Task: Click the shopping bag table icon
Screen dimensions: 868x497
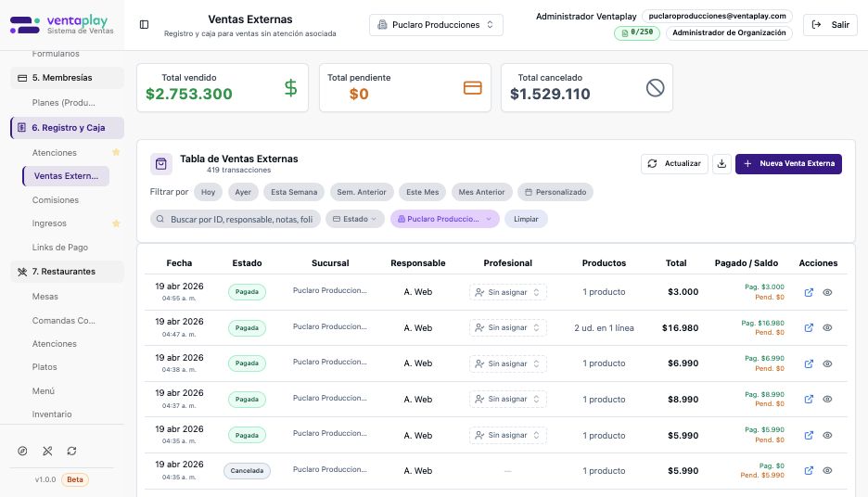Action: click(161, 164)
